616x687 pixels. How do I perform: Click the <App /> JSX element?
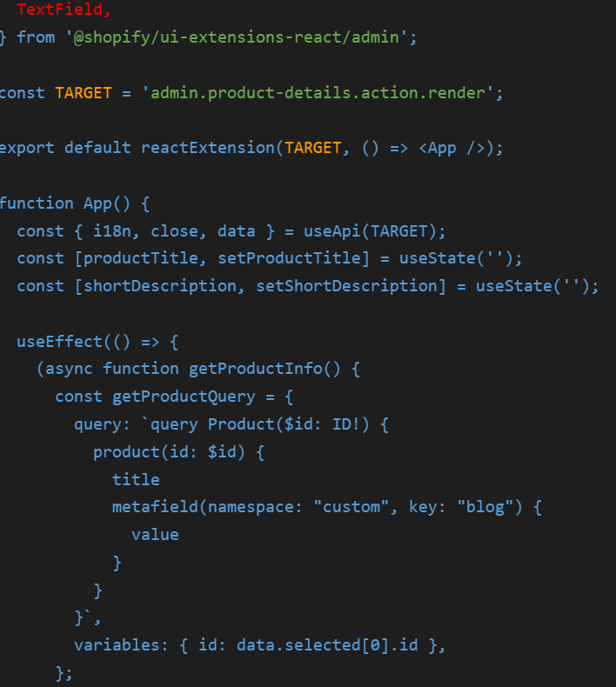coord(451,148)
